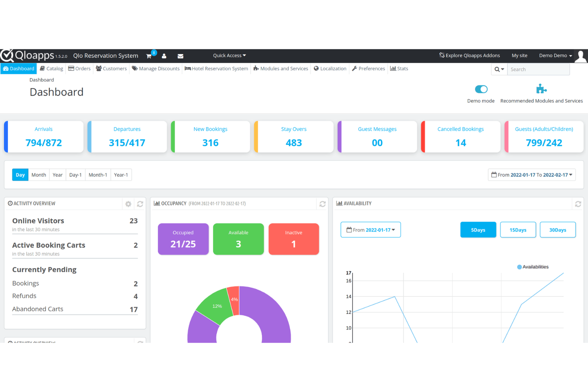Open the messages envelope icon

tap(180, 56)
